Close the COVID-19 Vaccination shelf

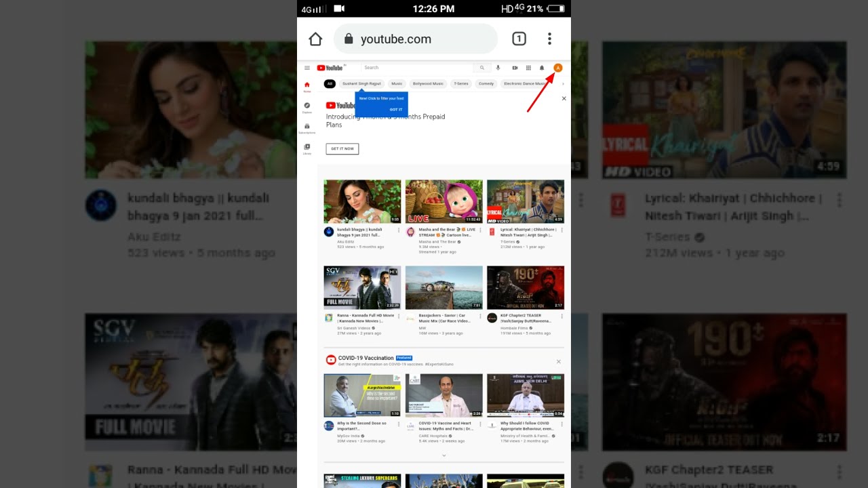pos(559,361)
